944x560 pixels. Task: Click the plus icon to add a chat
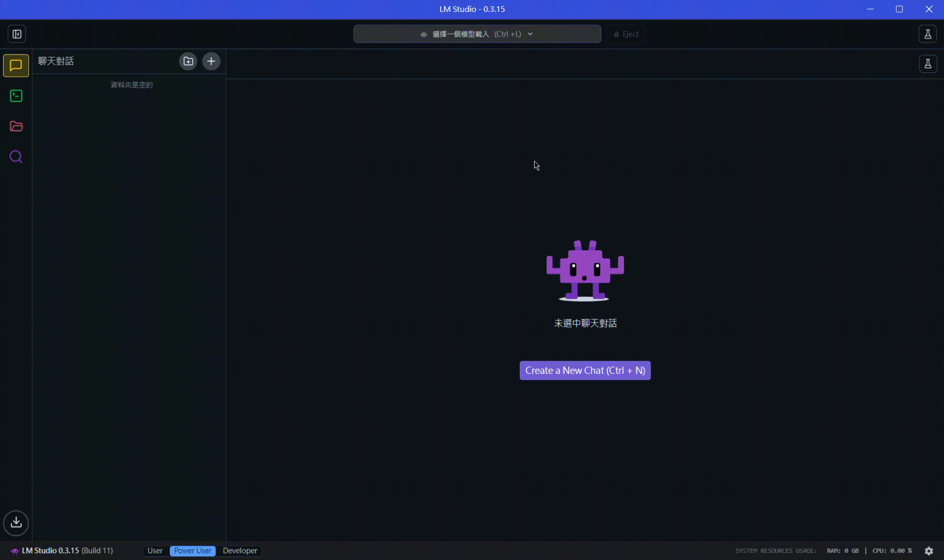[x=211, y=61]
